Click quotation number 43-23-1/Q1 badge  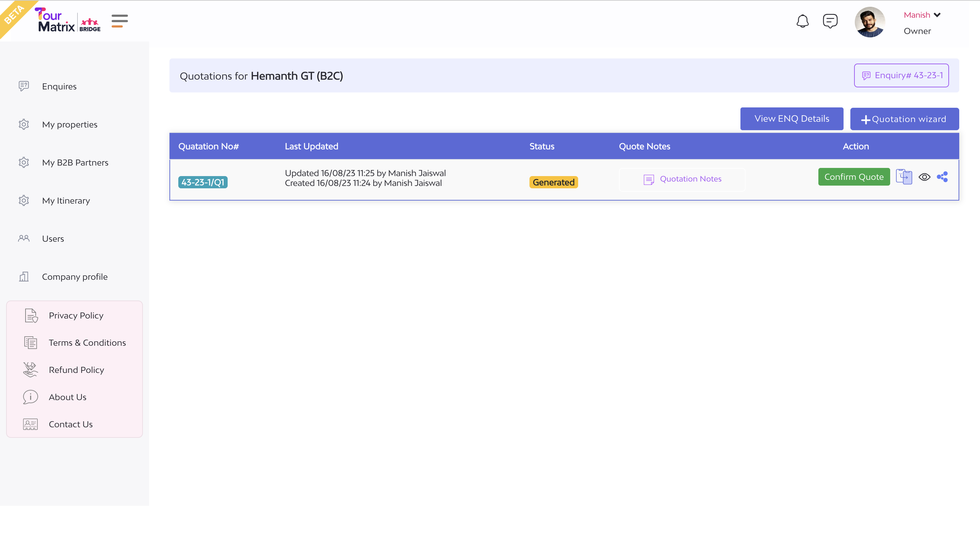tap(203, 182)
